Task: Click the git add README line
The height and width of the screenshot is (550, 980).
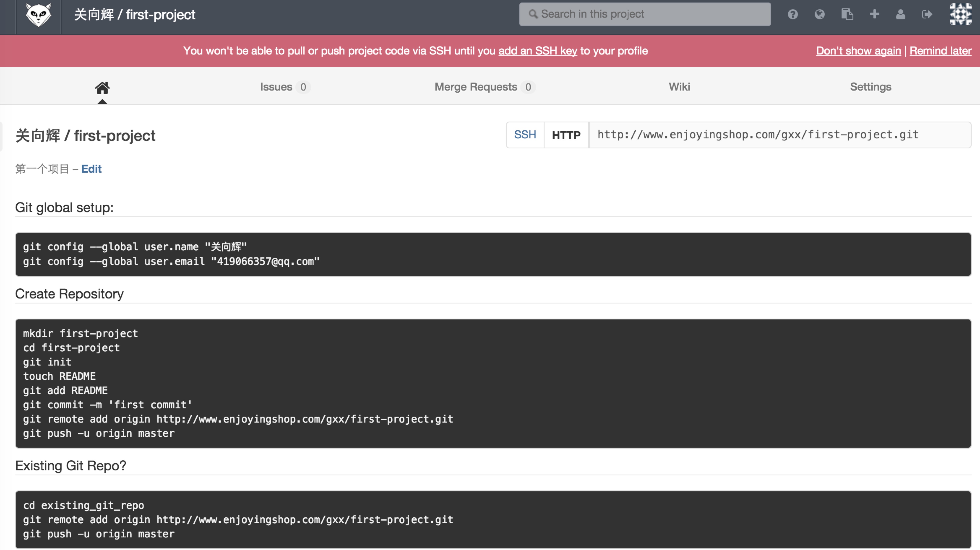Action: coord(65,390)
